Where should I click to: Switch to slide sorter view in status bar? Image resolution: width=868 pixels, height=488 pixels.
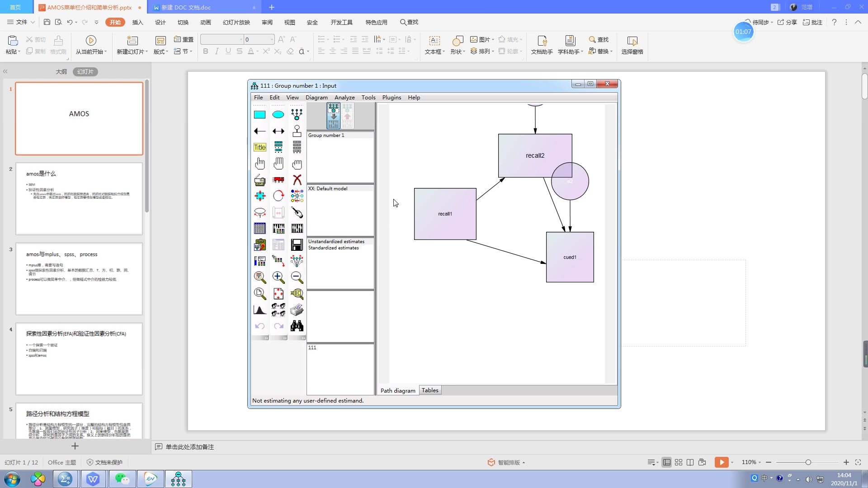pyautogui.click(x=679, y=462)
